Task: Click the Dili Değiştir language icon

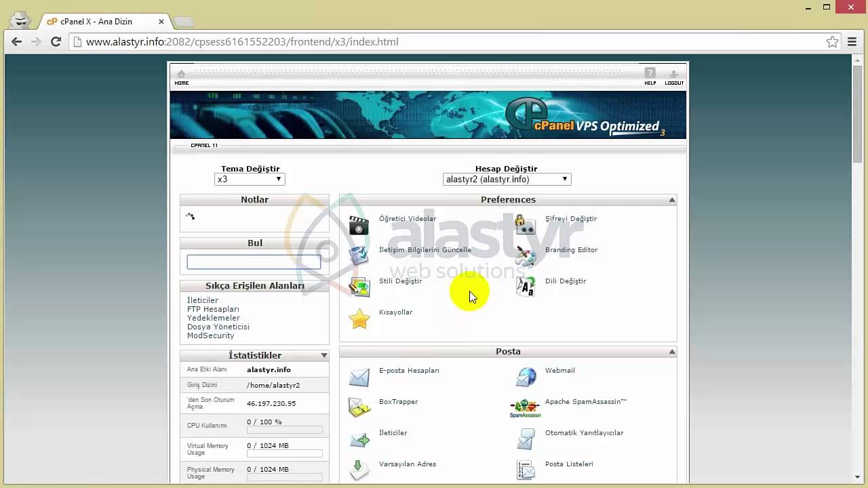Action: point(525,287)
